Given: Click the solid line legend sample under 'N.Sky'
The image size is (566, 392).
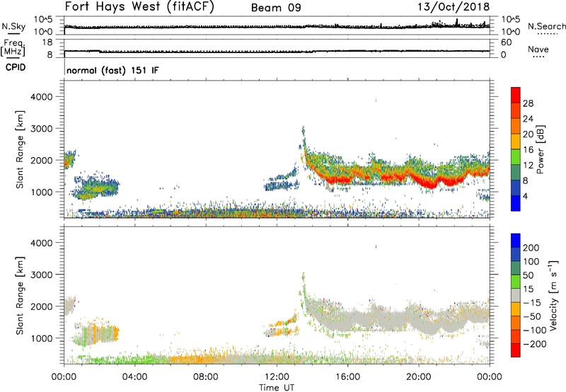Looking at the screenshot, I should (x=13, y=33).
